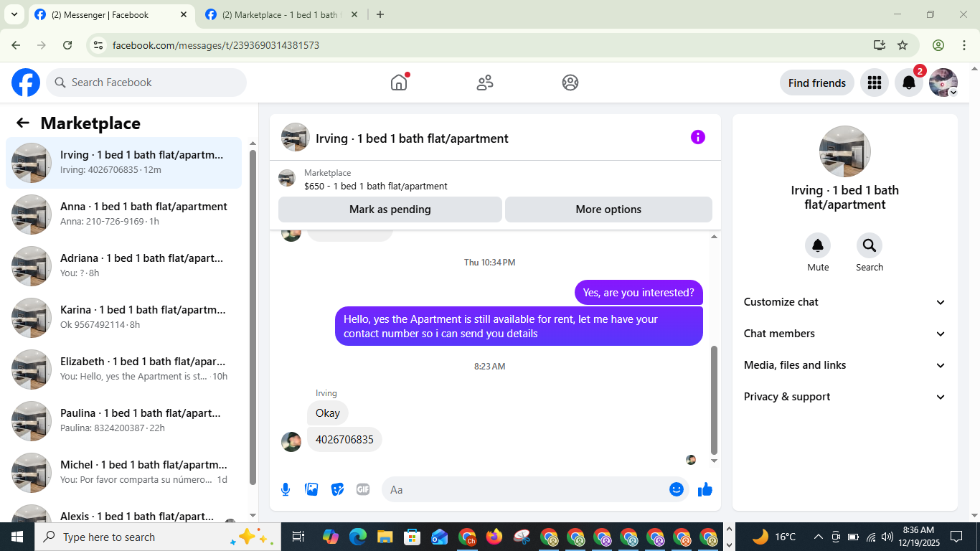Open the emoji picker in message box
This screenshot has height=551, width=980.
677,489
